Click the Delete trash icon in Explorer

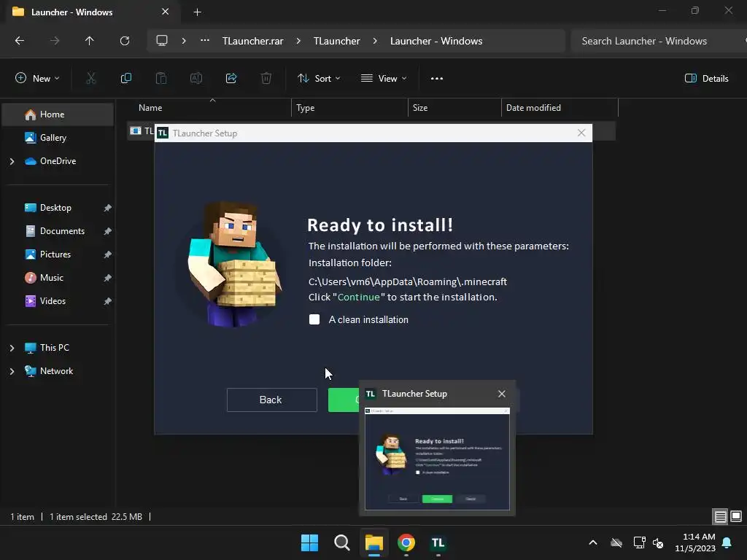click(266, 79)
